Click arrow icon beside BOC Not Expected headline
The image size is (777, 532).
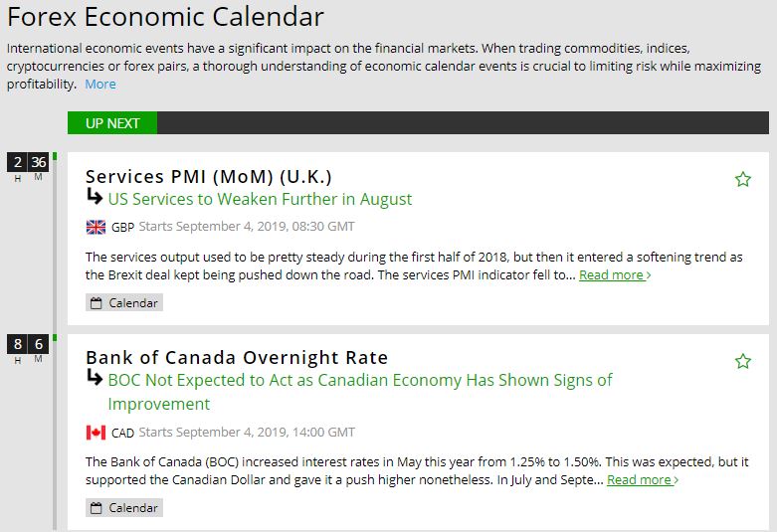(x=96, y=378)
